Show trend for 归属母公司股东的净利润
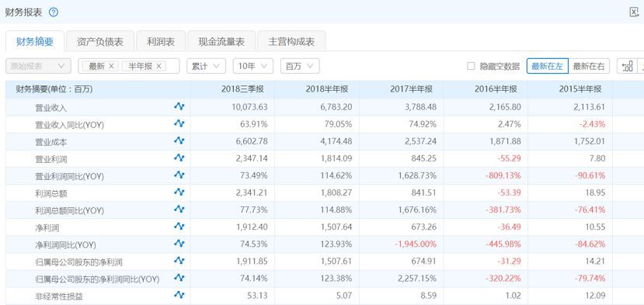644x305 pixels. coord(179,260)
